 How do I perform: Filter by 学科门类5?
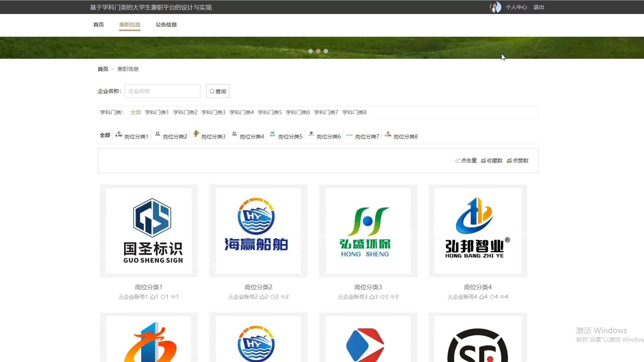click(270, 112)
